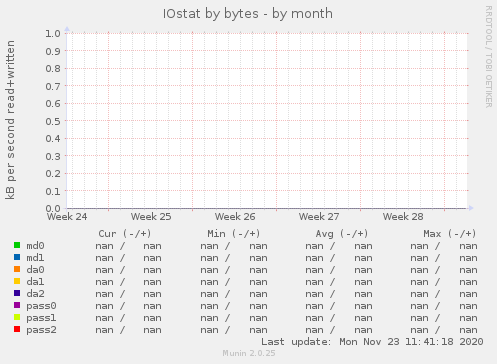Viewport: 497px width, 364px height.
Task: Click the dark blue da2 color swatch
Action: (x=17, y=293)
